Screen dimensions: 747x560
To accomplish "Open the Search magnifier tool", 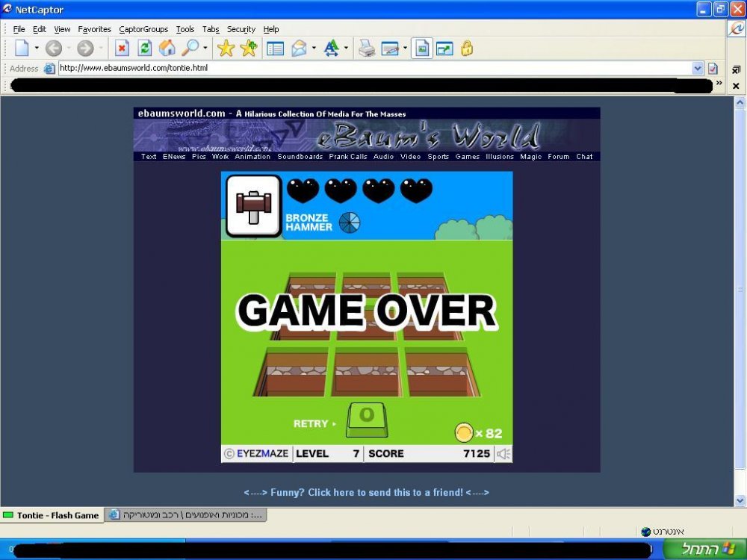I will point(190,48).
